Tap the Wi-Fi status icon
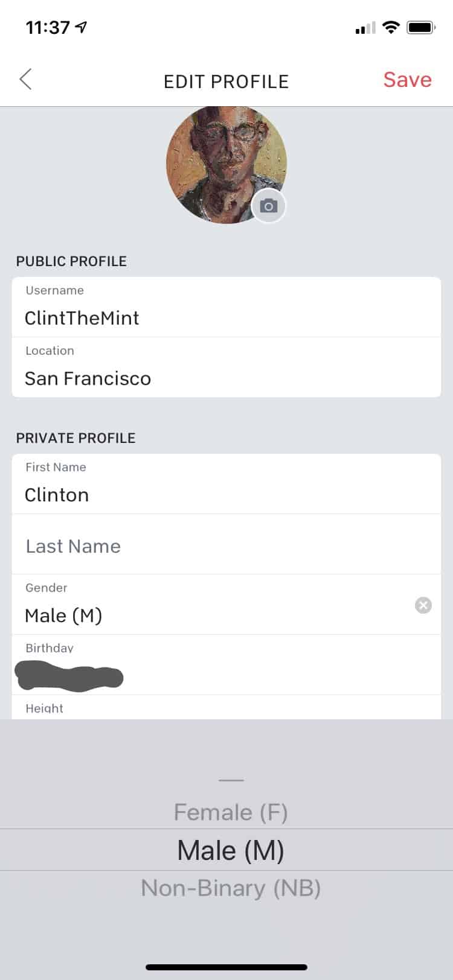This screenshot has height=980, width=453. (x=391, y=27)
